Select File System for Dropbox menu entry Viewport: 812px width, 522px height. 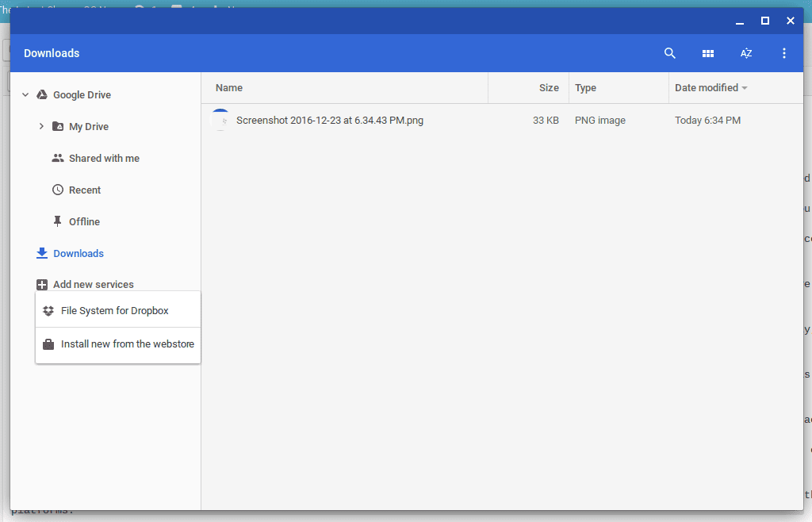113,311
